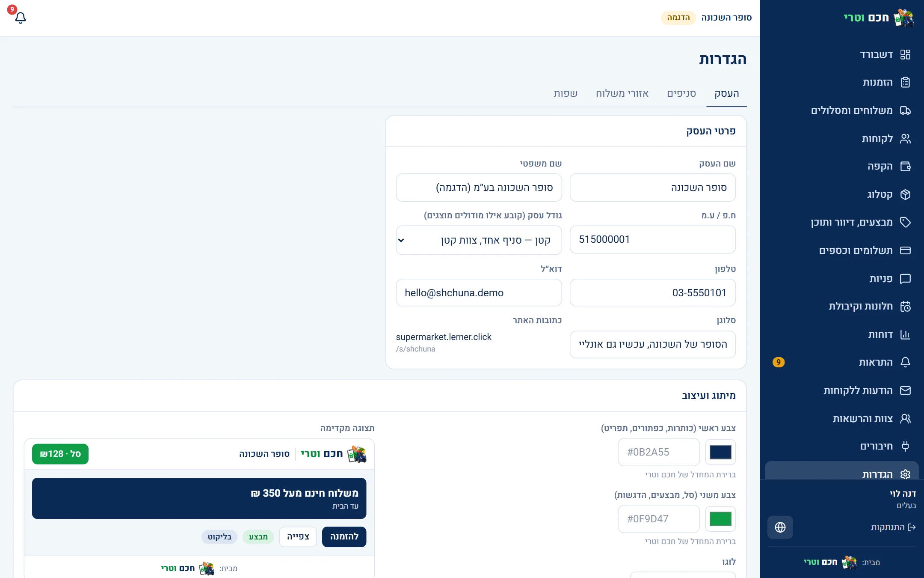924x578 pixels.
Task: Open the secondary color swatch #0F9D47
Action: (x=720, y=519)
